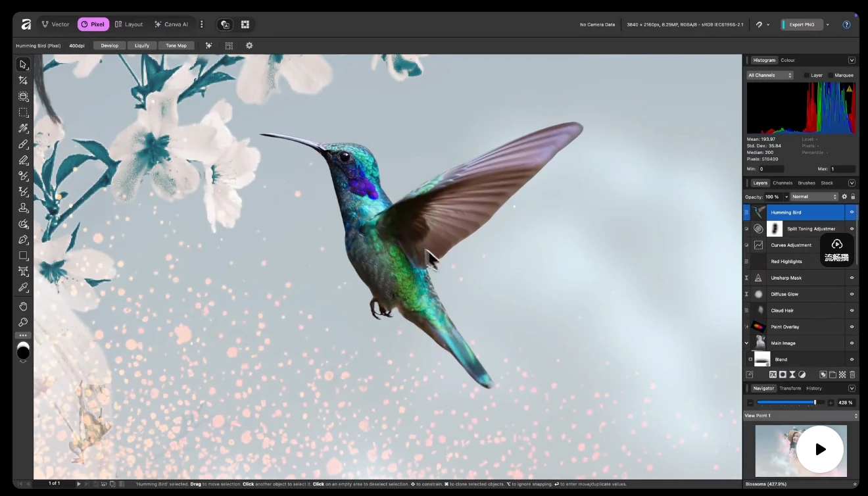Enable the Marquee histogram checkbox

point(831,75)
